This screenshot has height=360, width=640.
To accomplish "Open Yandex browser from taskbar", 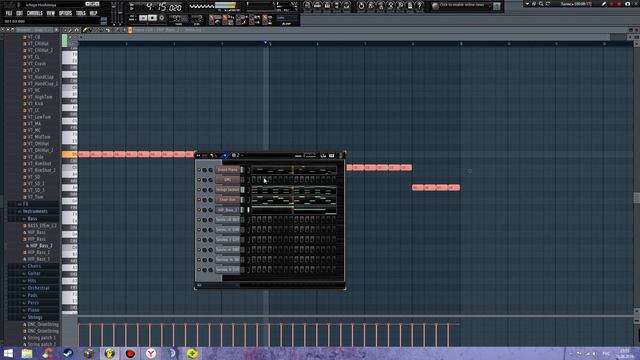I will (151, 353).
